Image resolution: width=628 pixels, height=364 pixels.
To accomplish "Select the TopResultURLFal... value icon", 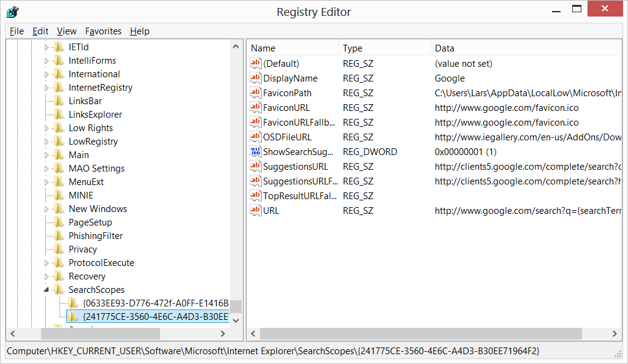I will click(255, 195).
